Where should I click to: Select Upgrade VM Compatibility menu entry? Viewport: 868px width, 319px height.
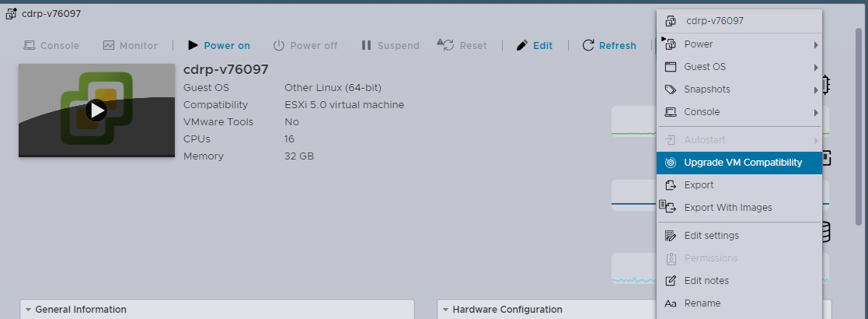click(x=742, y=163)
